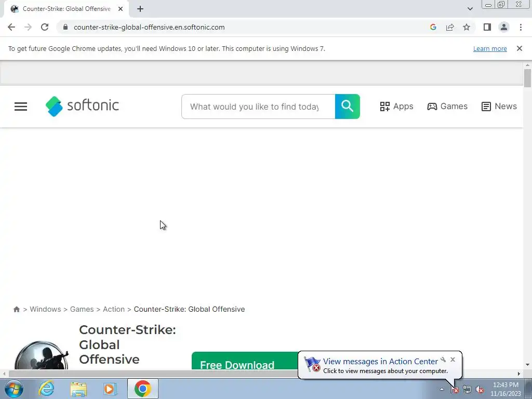Launch Internet Explorer from the taskbar
532x399 pixels.
(x=46, y=389)
